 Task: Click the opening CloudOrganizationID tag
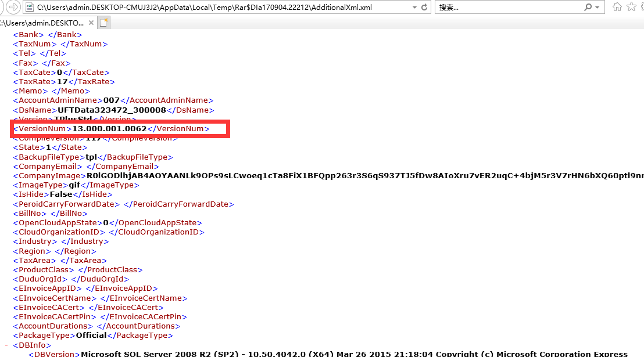pyautogui.click(x=59, y=232)
